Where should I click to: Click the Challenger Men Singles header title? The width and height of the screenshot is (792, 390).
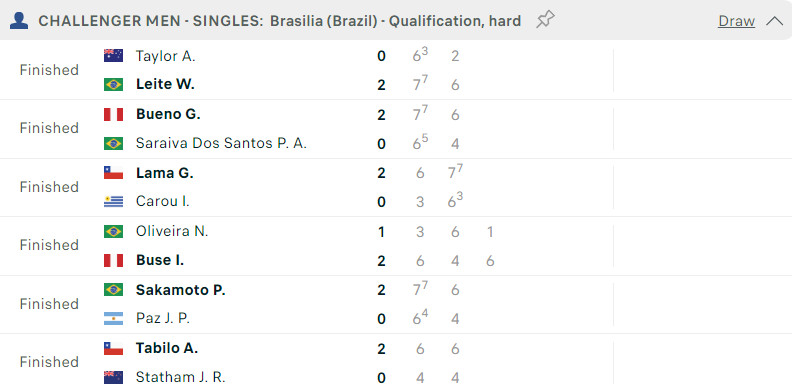pos(279,21)
